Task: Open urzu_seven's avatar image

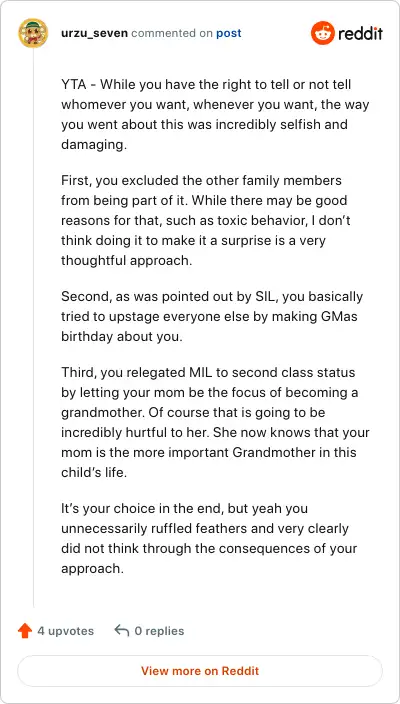Action: coord(33,33)
